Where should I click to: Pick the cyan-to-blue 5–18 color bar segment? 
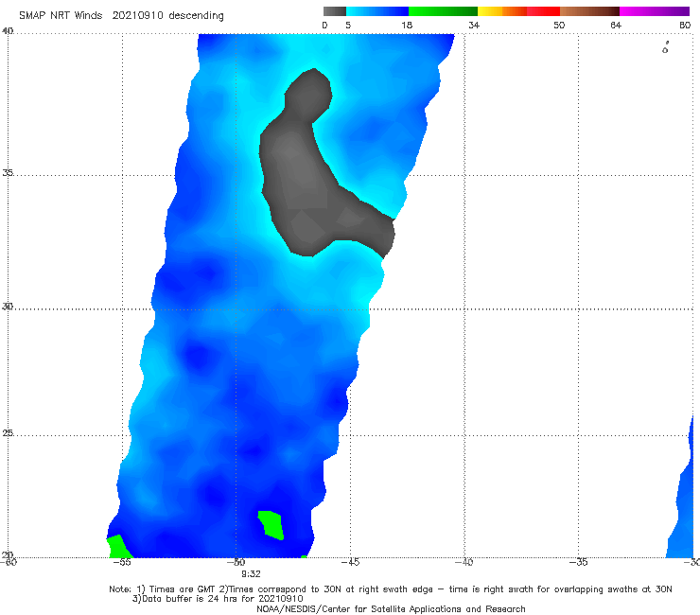tap(377, 11)
